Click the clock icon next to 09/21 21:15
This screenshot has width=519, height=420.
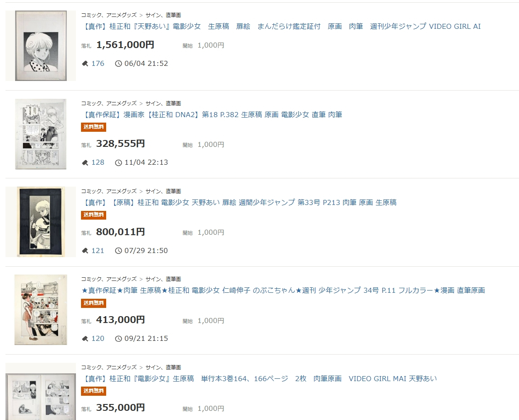[119, 339]
